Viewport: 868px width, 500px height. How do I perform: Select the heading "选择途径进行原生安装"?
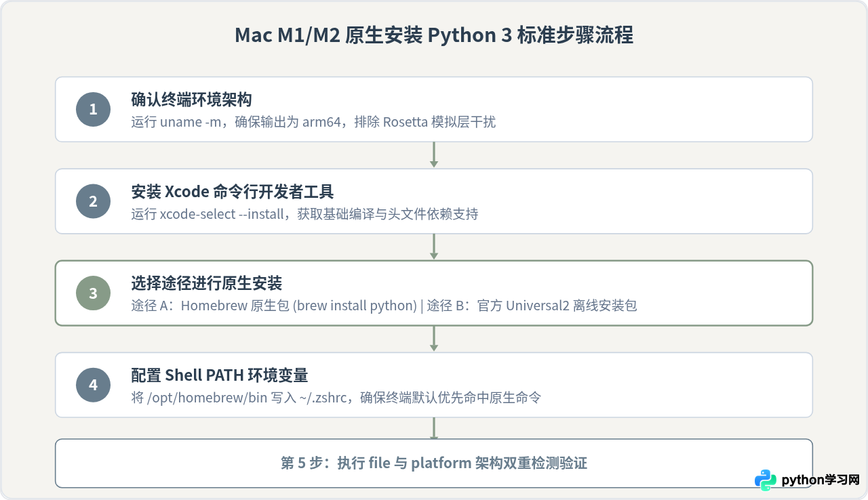click(206, 284)
